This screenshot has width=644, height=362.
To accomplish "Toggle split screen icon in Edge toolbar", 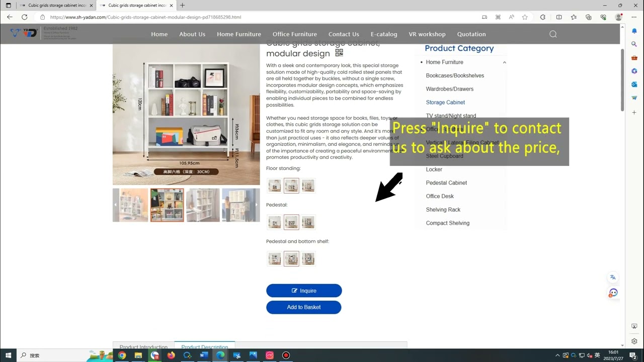I will [x=559, y=17].
